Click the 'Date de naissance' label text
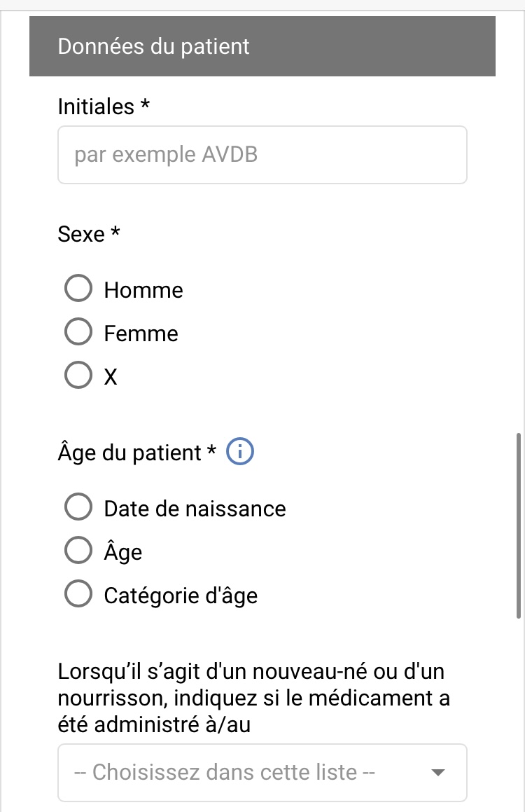 [x=195, y=509]
